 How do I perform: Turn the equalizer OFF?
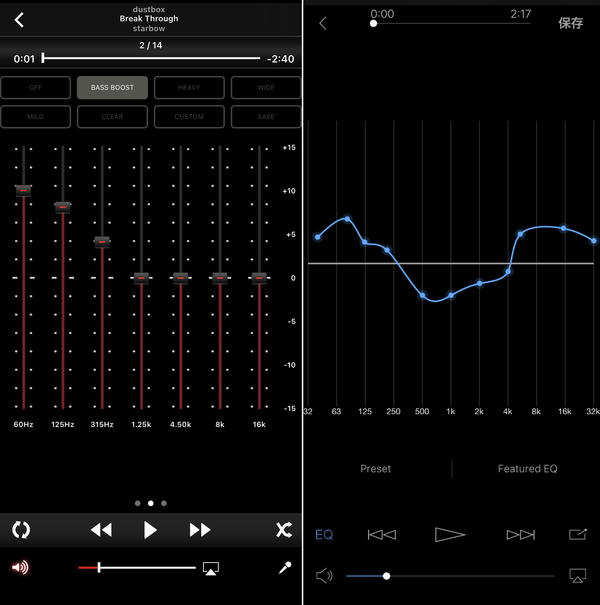(x=35, y=88)
